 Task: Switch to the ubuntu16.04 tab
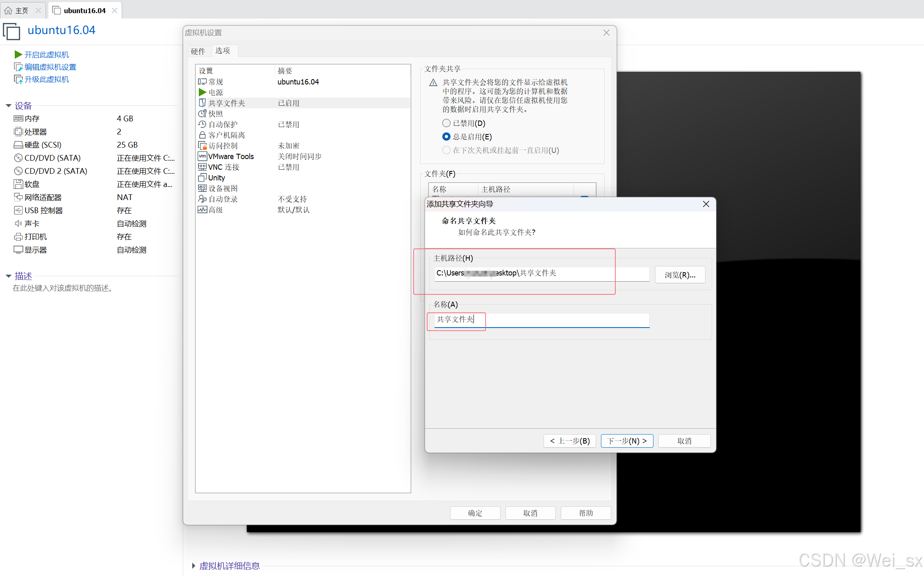[x=84, y=10]
